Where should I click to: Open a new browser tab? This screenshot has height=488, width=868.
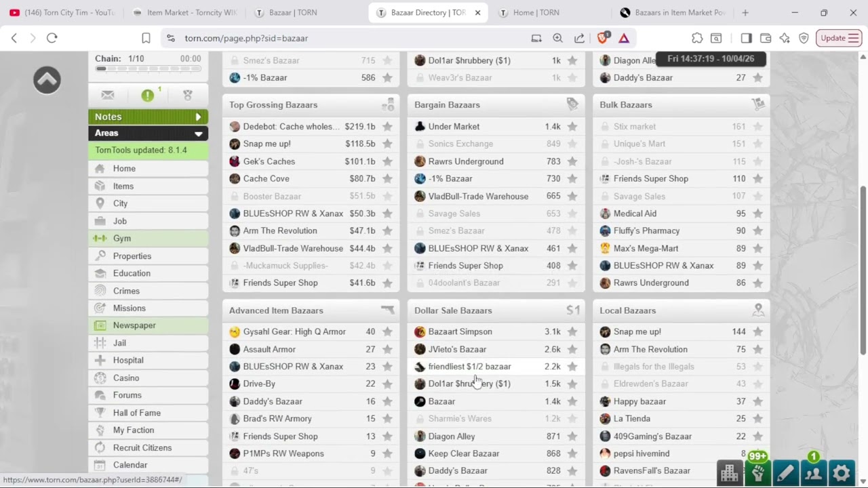click(x=745, y=12)
